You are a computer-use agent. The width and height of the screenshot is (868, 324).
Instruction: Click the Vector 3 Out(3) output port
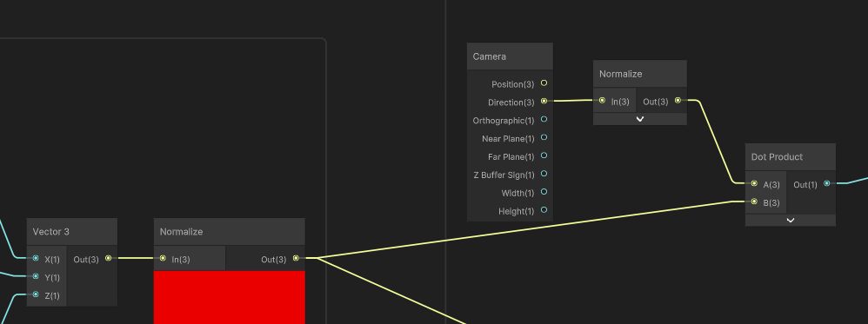tap(108, 258)
